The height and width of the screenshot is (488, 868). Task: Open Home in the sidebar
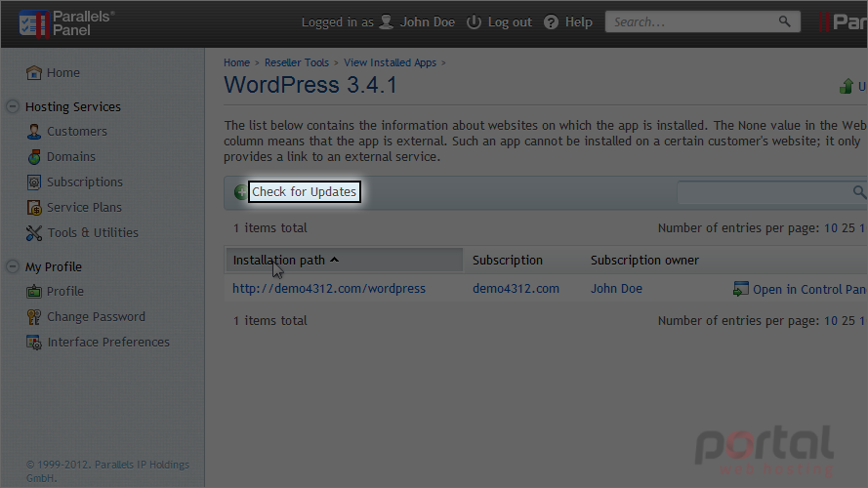[63, 72]
